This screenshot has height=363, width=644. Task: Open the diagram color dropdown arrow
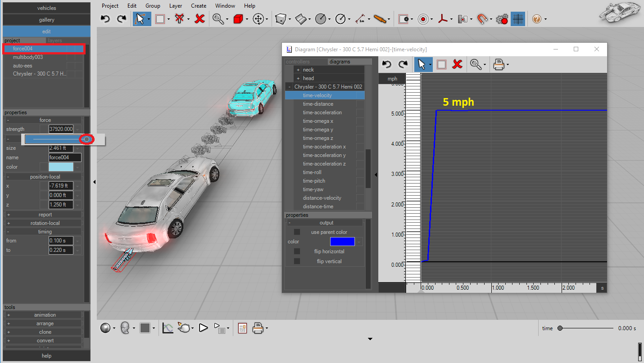pos(359,242)
